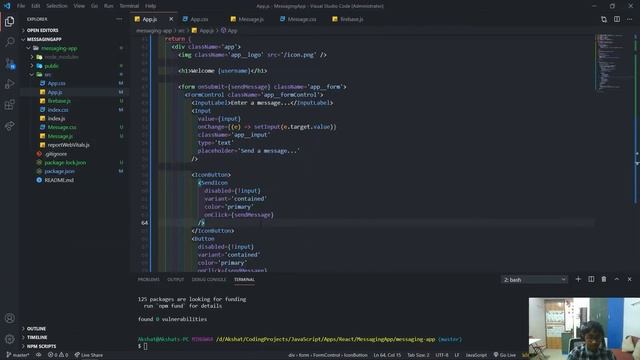Image resolution: width=640 pixels, height=360 pixels.
Task: Open the Run and Debug view
Action: point(10,84)
